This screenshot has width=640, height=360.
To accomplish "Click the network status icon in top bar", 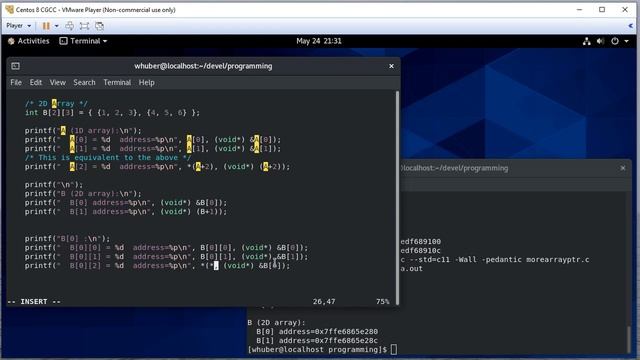I will [587, 41].
